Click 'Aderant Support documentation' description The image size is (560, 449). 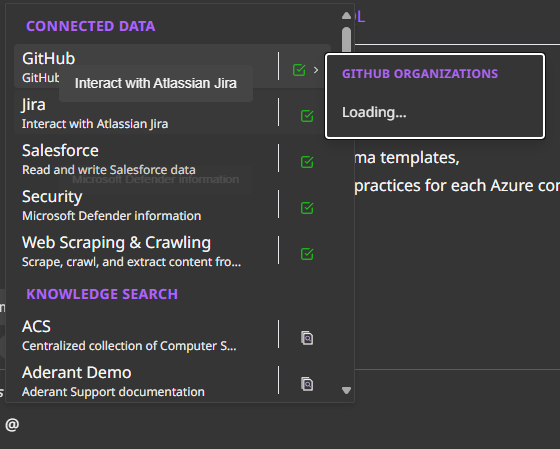point(113,392)
